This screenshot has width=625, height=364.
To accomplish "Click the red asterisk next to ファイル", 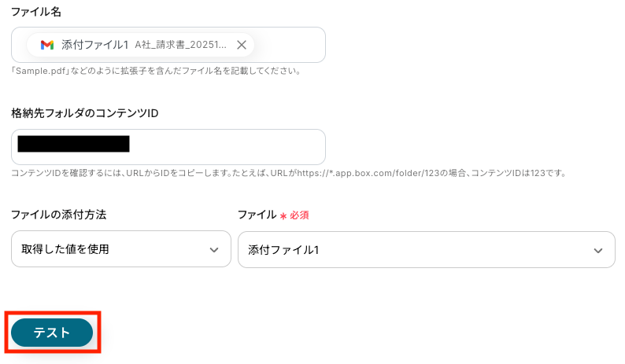I will (283, 216).
